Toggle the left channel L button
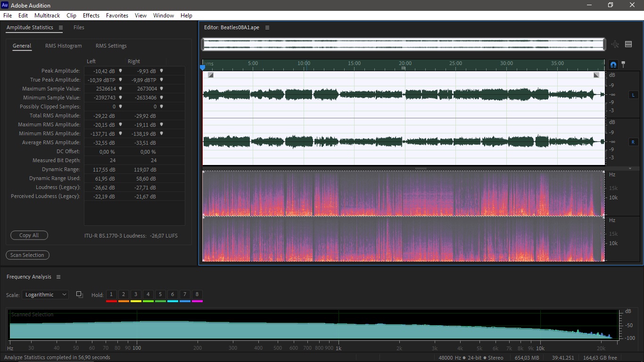 click(x=633, y=95)
